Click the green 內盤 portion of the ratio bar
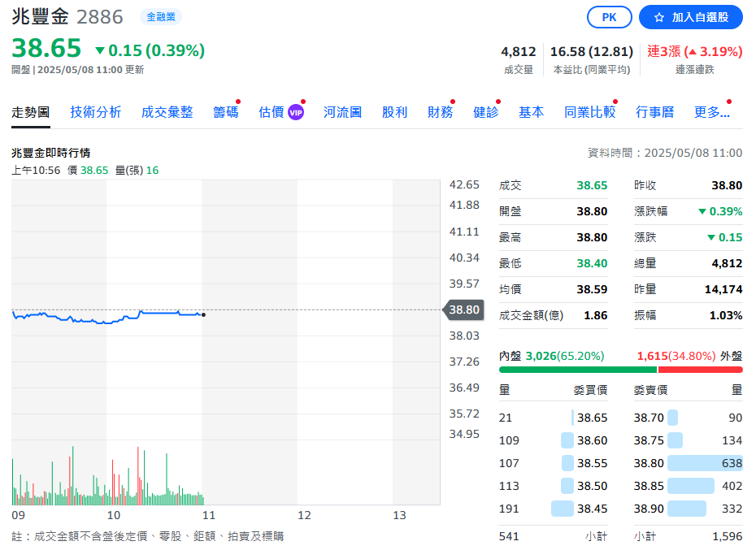The width and height of the screenshot is (756, 550). (x=578, y=370)
